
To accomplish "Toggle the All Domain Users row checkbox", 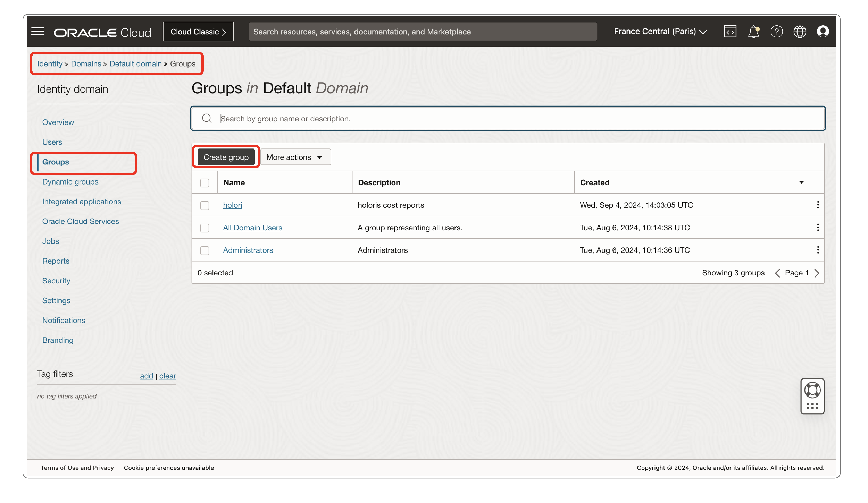I will click(x=204, y=228).
